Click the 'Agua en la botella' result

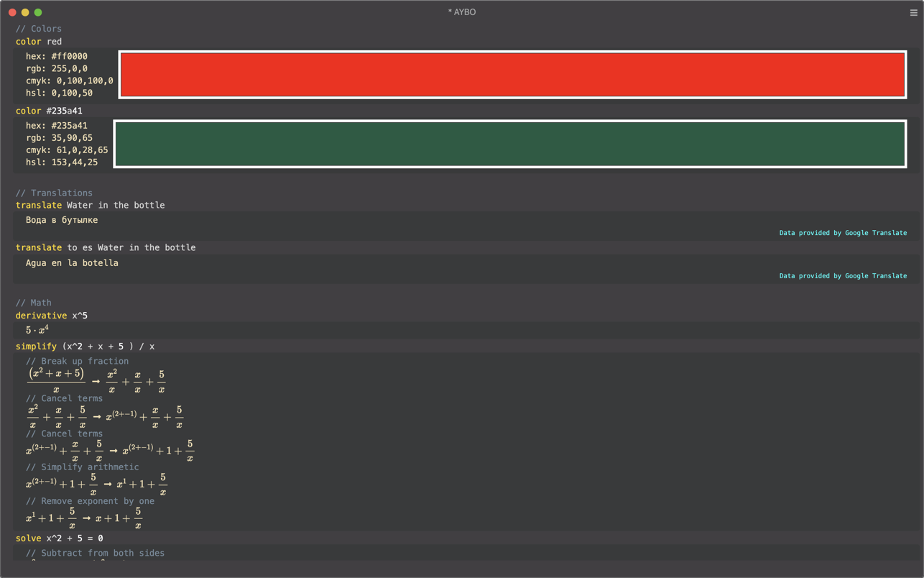click(72, 263)
